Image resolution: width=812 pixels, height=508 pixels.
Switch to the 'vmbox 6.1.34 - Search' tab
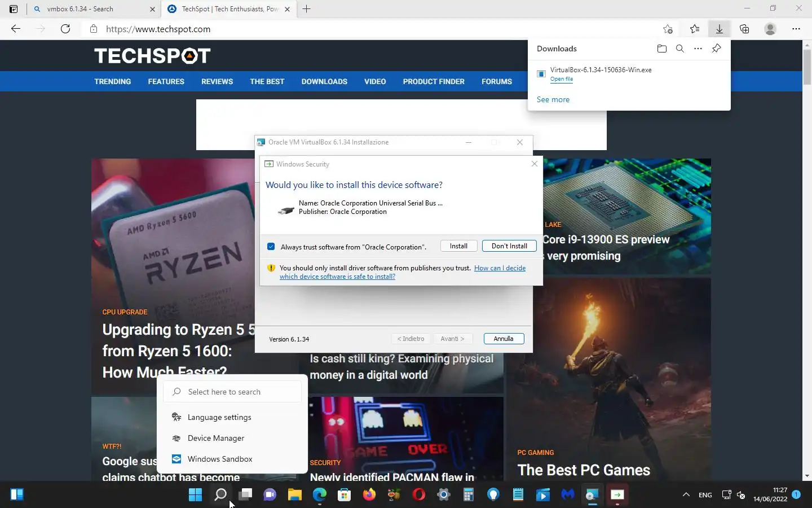tap(94, 9)
